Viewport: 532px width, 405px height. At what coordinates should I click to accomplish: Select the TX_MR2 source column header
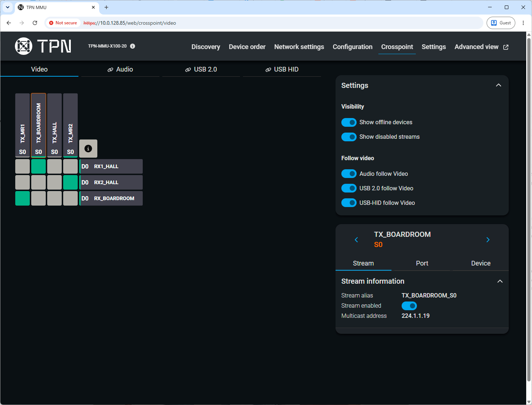[x=70, y=125]
